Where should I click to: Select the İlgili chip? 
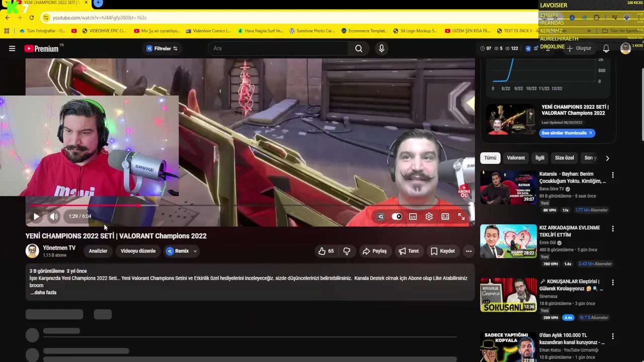540,158
